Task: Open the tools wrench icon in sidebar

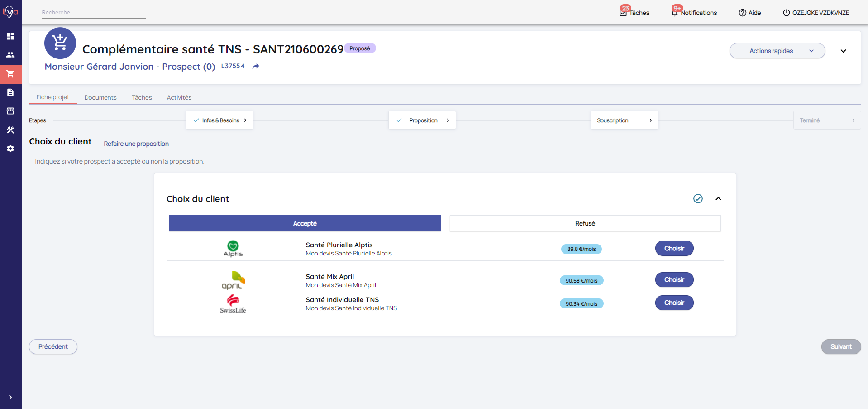Action: [x=10, y=130]
